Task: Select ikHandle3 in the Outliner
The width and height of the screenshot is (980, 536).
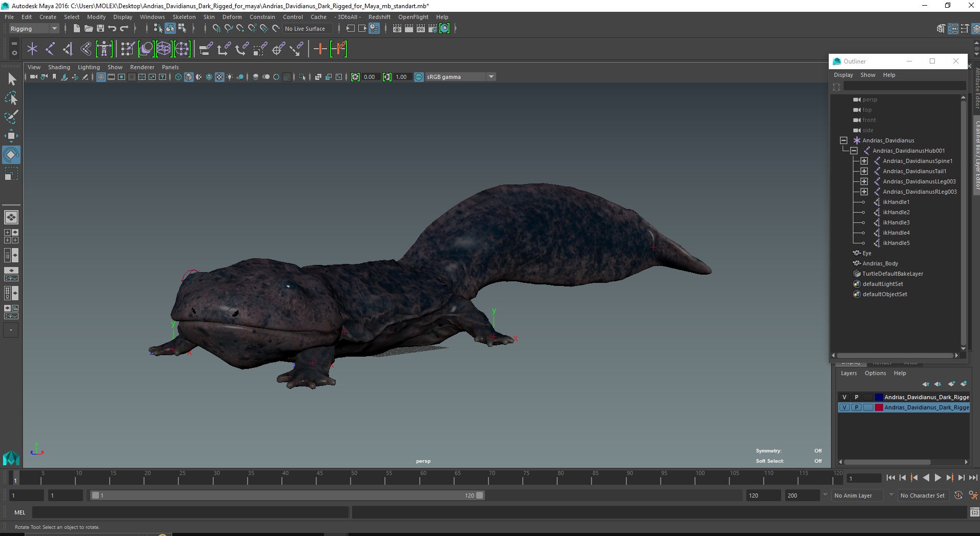Action: pyautogui.click(x=896, y=222)
